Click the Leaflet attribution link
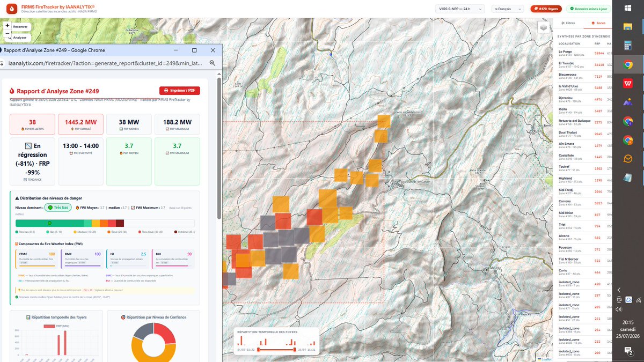 [x=544, y=359]
